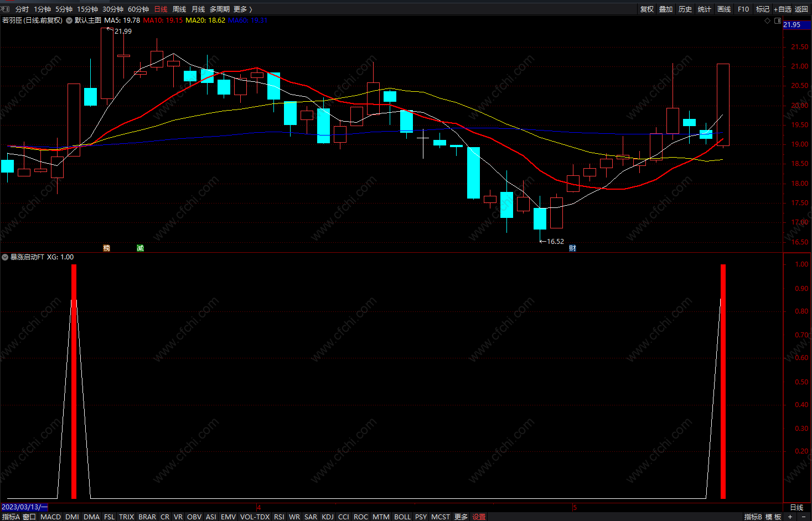812x521 pixels.
Task: Activate 画线 drawing tools
Action: (x=724, y=9)
